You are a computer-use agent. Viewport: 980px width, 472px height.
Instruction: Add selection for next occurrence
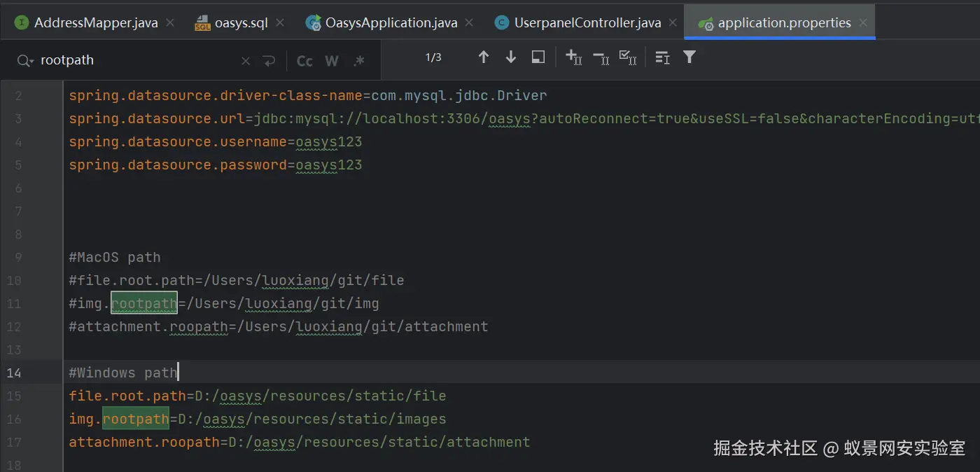[573, 57]
